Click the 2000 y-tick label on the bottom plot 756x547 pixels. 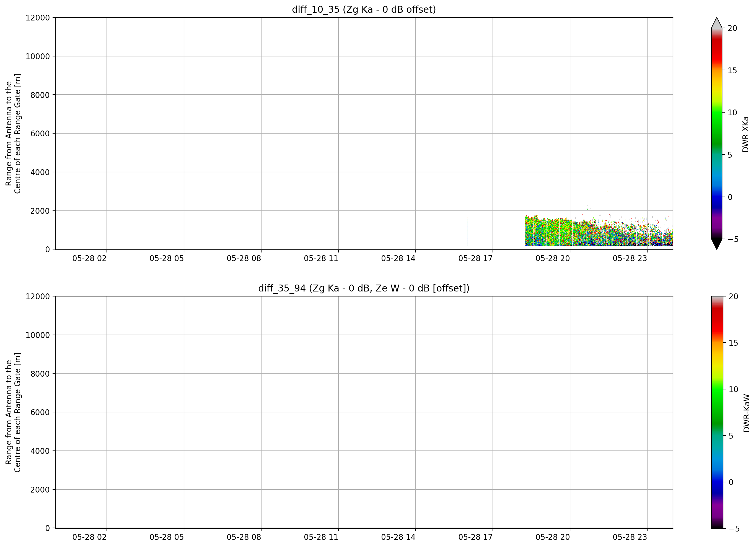(40, 490)
